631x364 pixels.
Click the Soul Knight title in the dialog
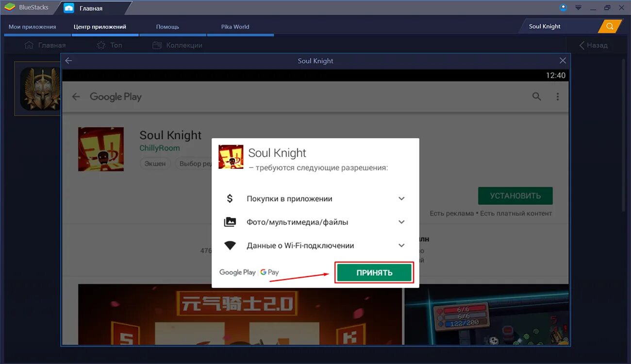click(277, 153)
